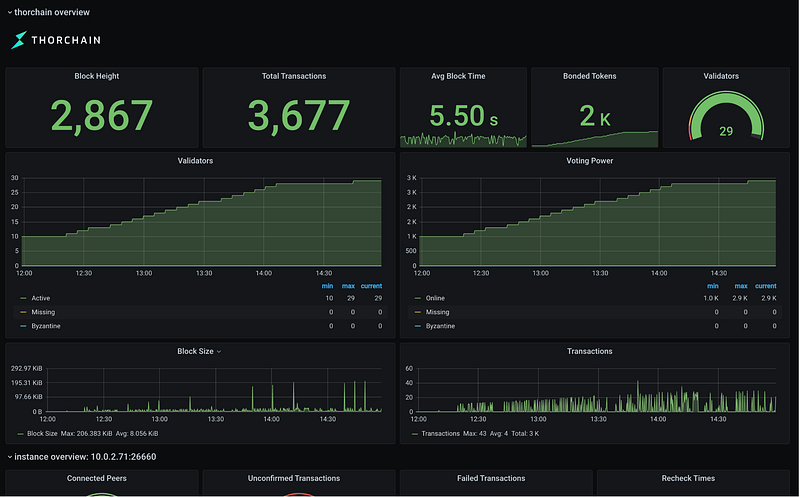Toggle the Active series in Validators legend
The image size is (800, 497).
click(x=41, y=298)
